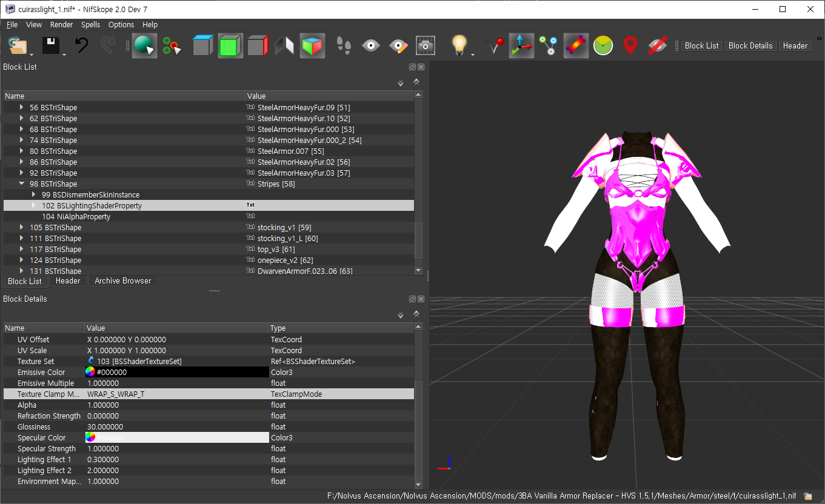825x504 pixels.
Task: Enable wireframe-colored cube draw mode icon
Action: click(311, 45)
